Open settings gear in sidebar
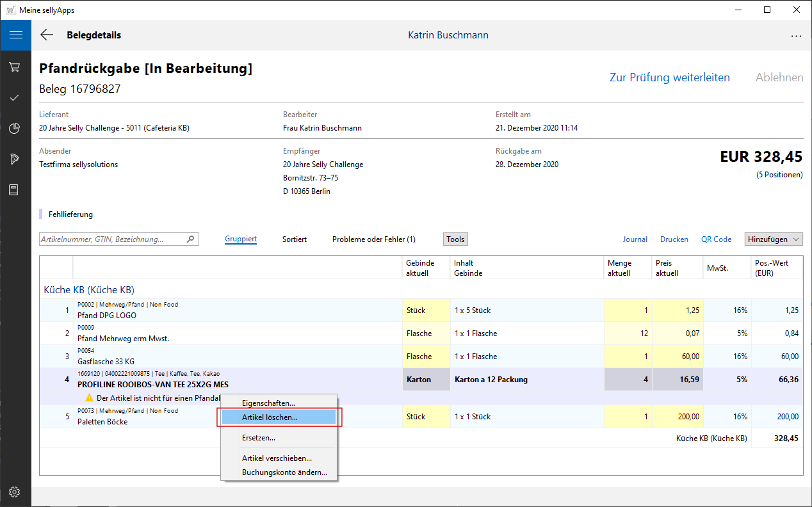The height and width of the screenshot is (507, 812). [15, 492]
